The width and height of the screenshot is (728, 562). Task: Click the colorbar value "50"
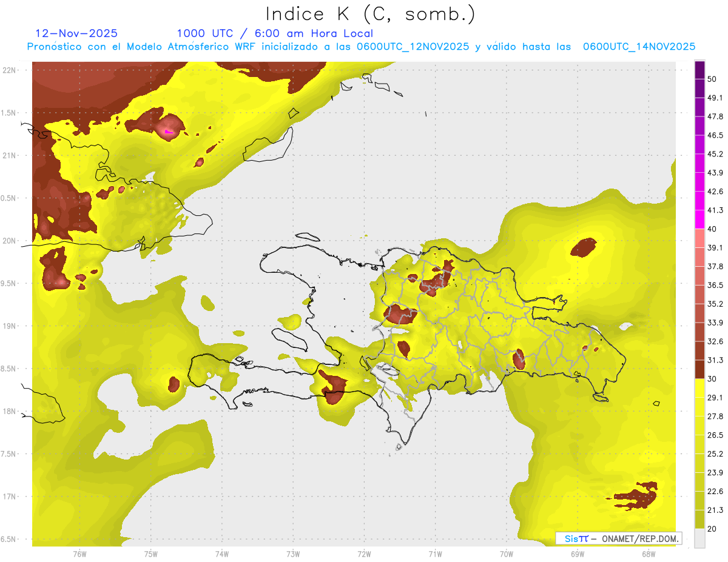[x=712, y=79]
